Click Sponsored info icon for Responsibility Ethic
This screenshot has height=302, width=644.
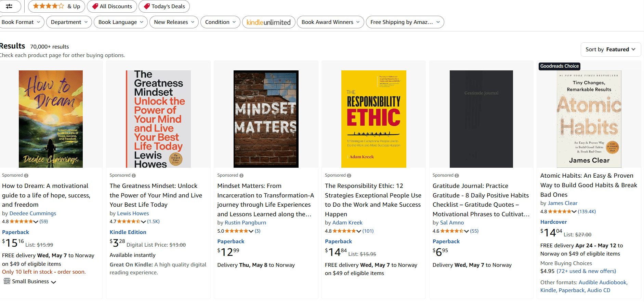(349, 176)
